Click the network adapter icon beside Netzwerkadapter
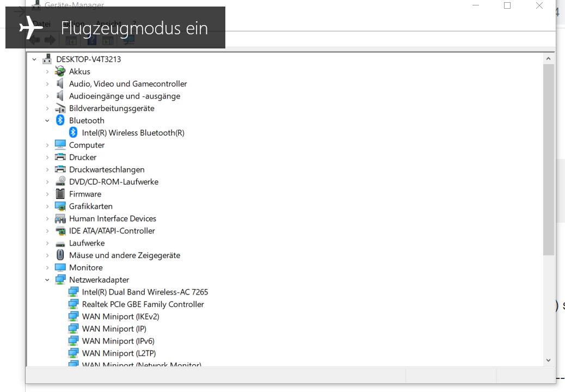Image resolution: width=565 pixels, height=392 pixels. point(60,279)
